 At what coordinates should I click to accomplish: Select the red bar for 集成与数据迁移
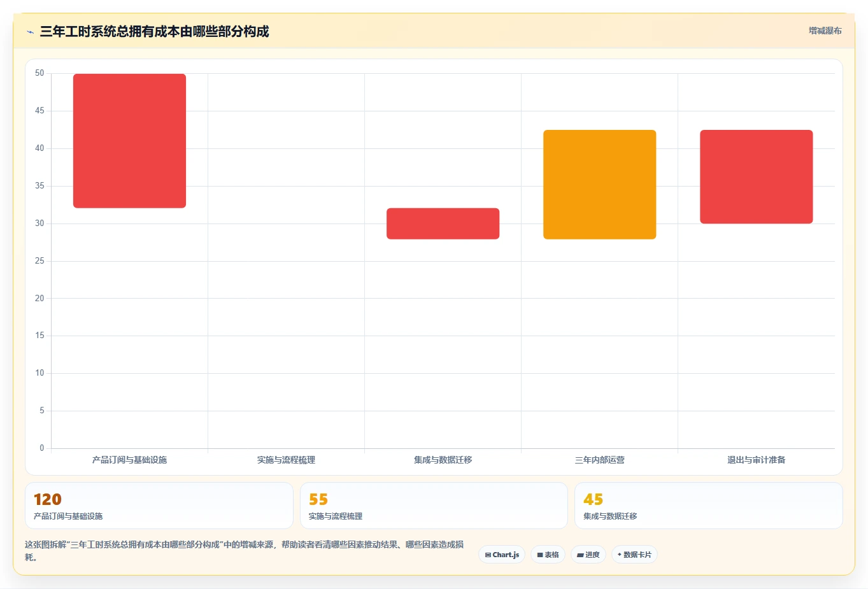[x=443, y=224]
